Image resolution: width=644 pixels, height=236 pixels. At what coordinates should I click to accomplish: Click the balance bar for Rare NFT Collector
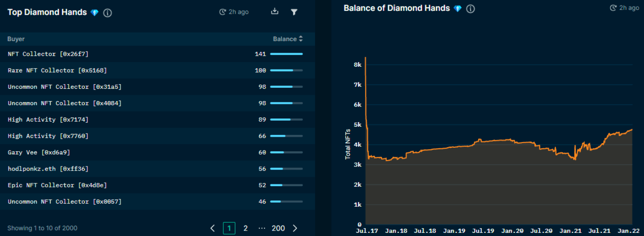pyautogui.click(x=286, y=70)
